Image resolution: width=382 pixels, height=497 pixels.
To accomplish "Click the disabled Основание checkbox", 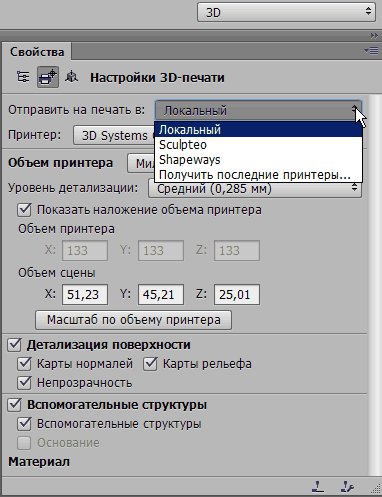I will coord(24,443).
